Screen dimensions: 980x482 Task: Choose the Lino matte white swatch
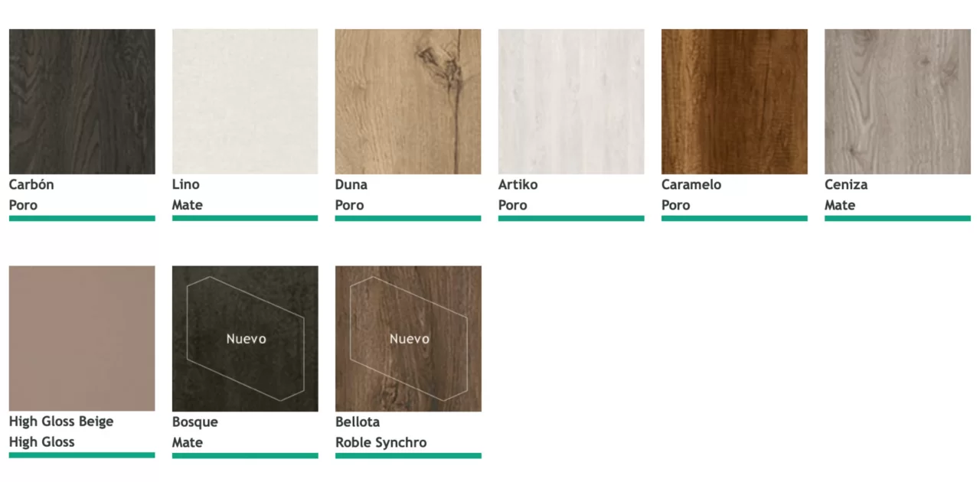pyautogui.click(x=245, y=102)
